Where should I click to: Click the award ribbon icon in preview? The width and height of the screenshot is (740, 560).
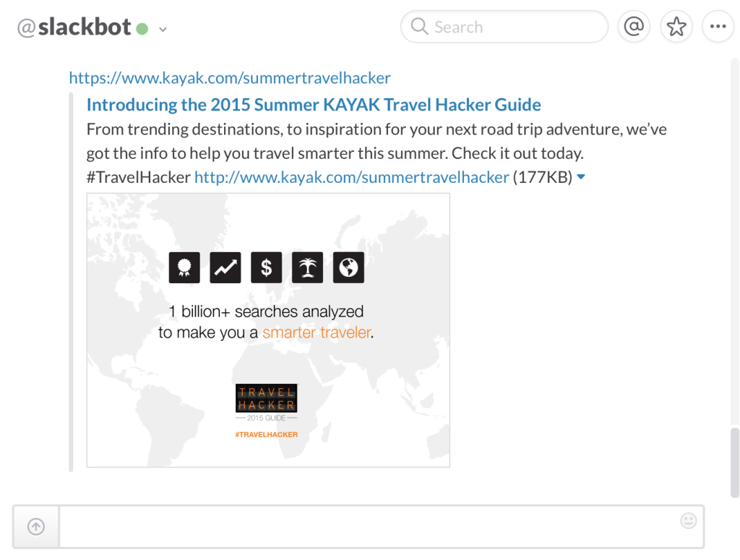tap(184, 267)
